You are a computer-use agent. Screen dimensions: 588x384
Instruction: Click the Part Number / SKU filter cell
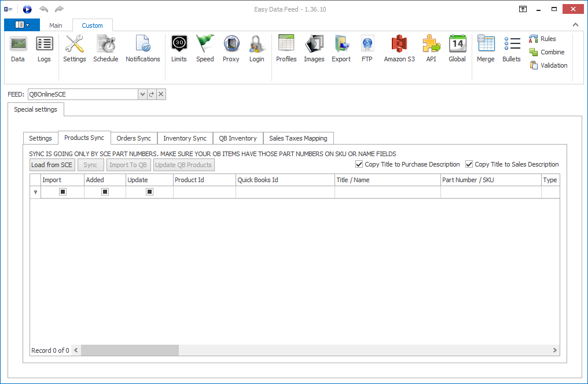[x=491, y=192]
